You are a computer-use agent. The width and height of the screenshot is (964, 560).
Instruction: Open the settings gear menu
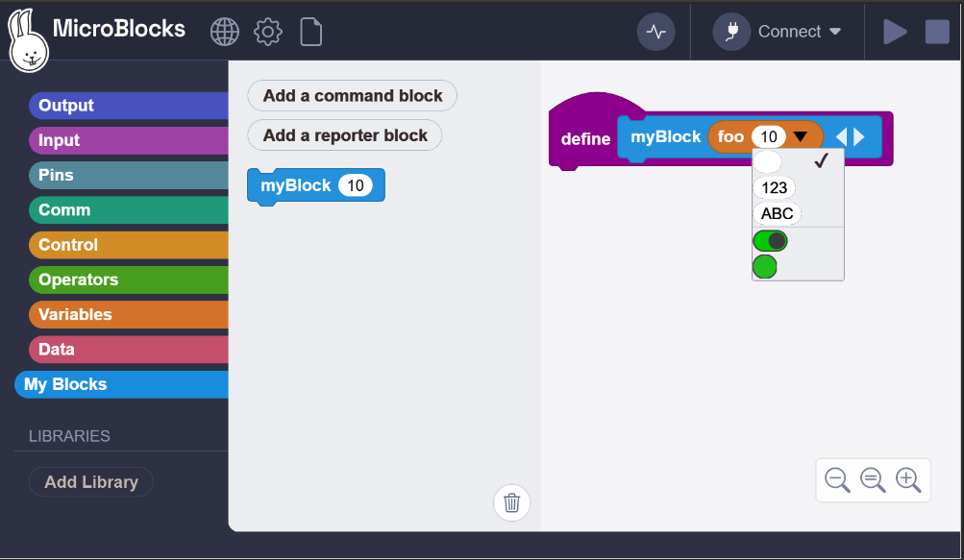pos(268,32)
